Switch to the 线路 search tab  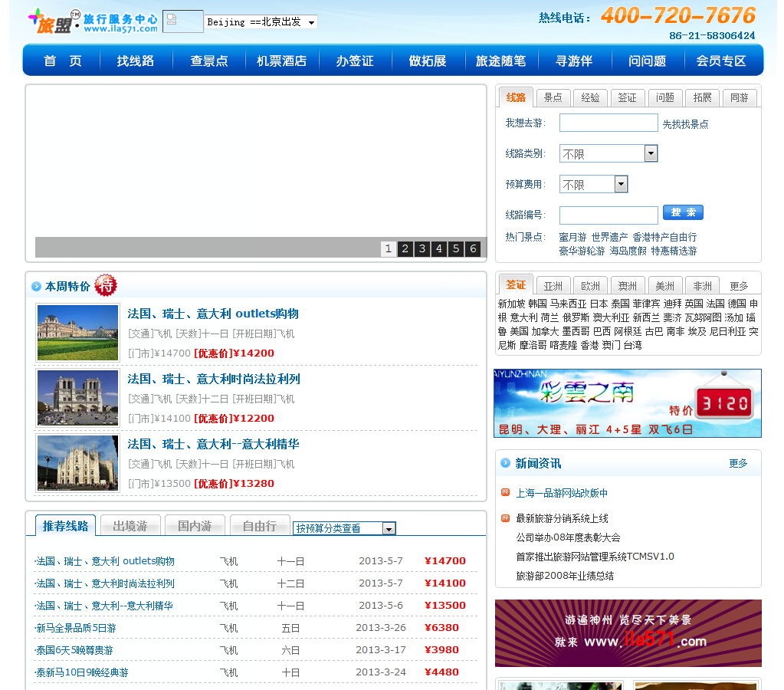516,97
